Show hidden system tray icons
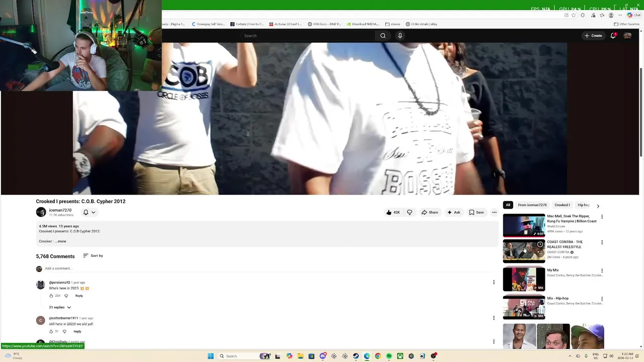The image size is (644, 362). click(x=570, y=356)
